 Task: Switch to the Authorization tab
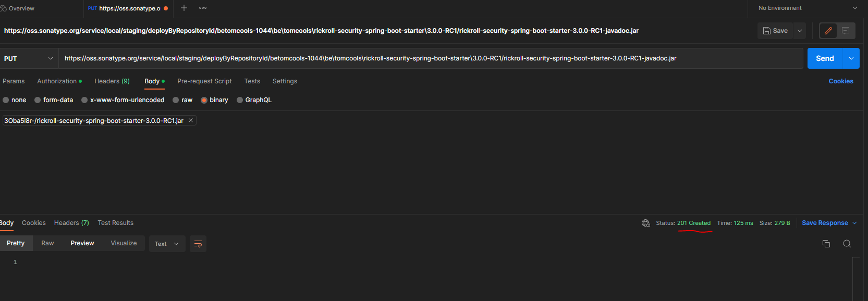[56, 81]
